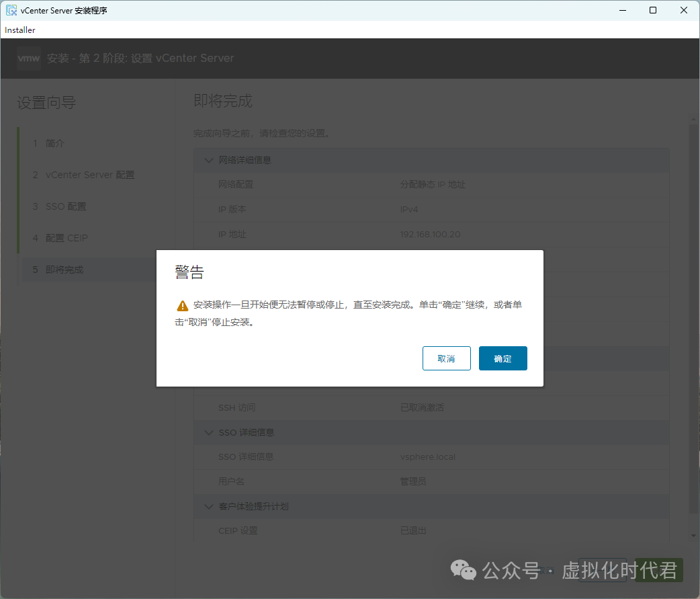Click the 分配静态 IP 地址 value

click(x=433, y=184)
